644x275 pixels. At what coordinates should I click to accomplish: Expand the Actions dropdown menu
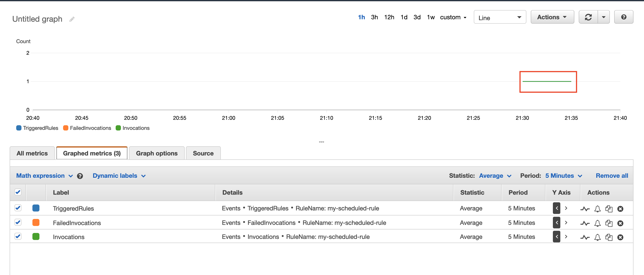(x=552, y=17)
